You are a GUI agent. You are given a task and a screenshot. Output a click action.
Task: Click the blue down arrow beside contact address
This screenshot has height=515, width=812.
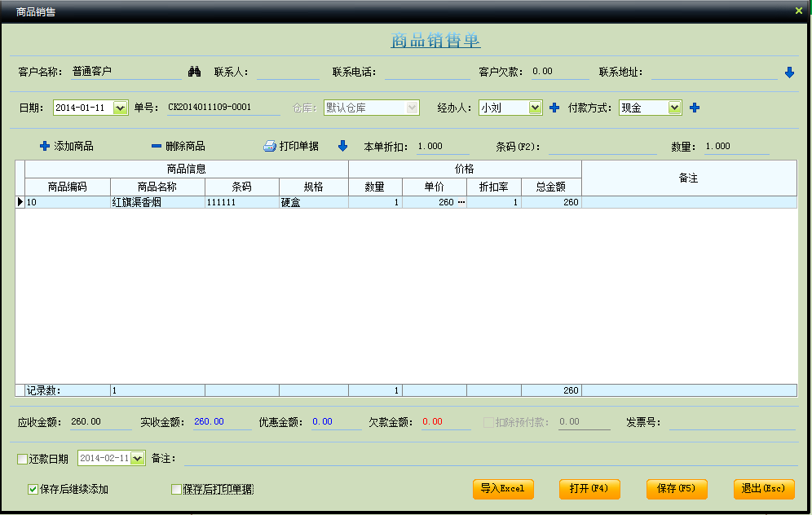pos(789,73)
